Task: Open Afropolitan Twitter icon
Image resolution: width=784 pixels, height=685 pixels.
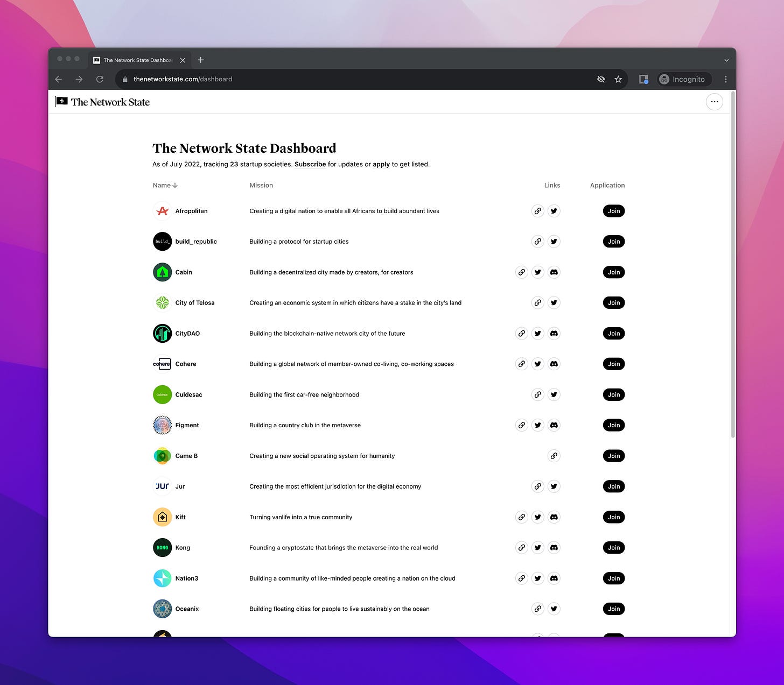Action: pos(554,211)
